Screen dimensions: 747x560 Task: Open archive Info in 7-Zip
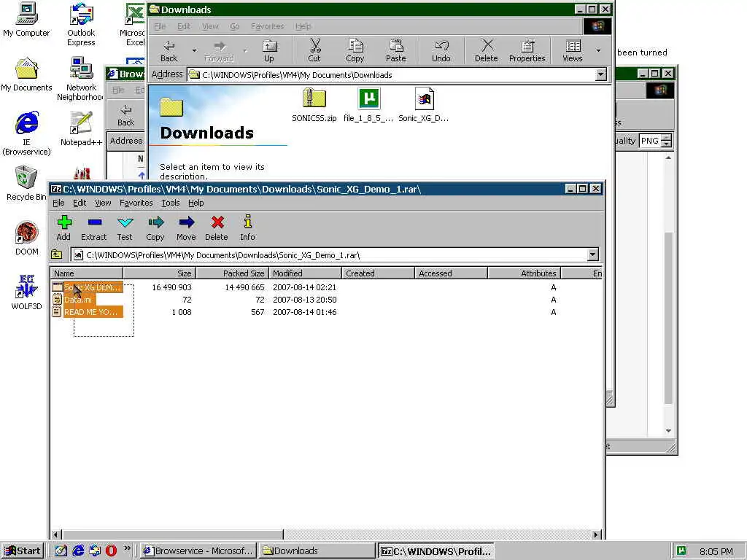(x=247, y=228)
